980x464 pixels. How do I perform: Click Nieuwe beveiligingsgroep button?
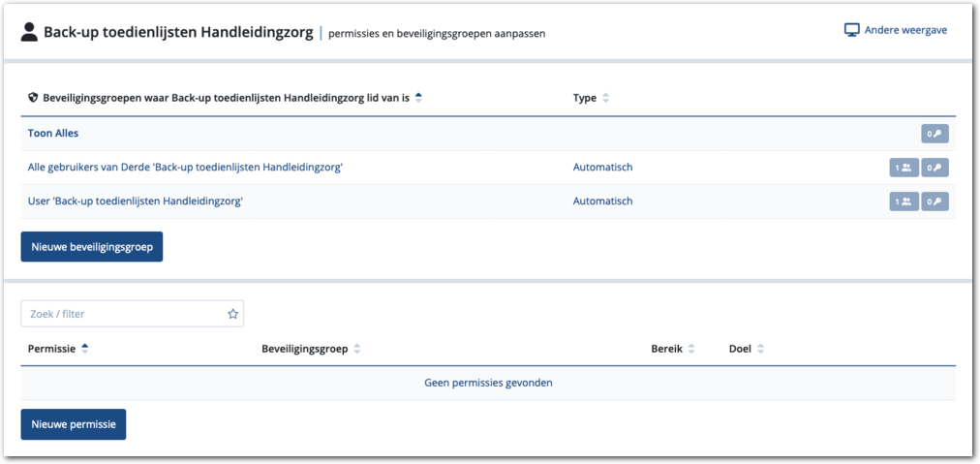(92, 247)
